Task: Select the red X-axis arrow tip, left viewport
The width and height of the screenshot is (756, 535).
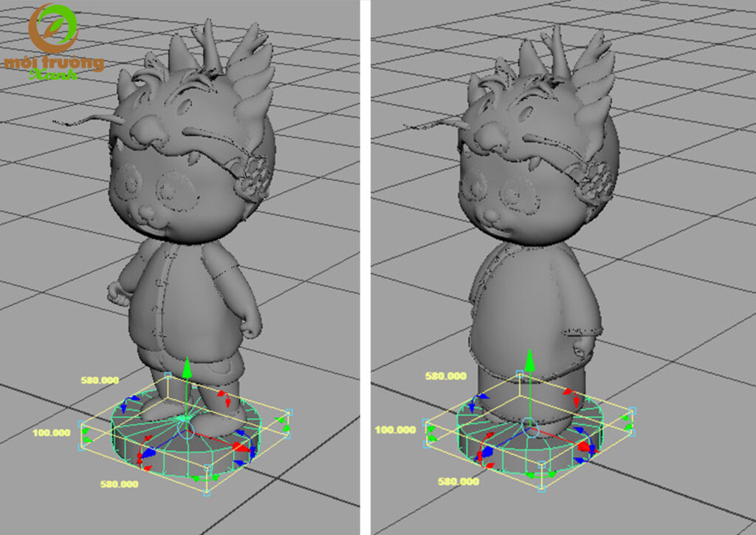Action: click(240, 446)
